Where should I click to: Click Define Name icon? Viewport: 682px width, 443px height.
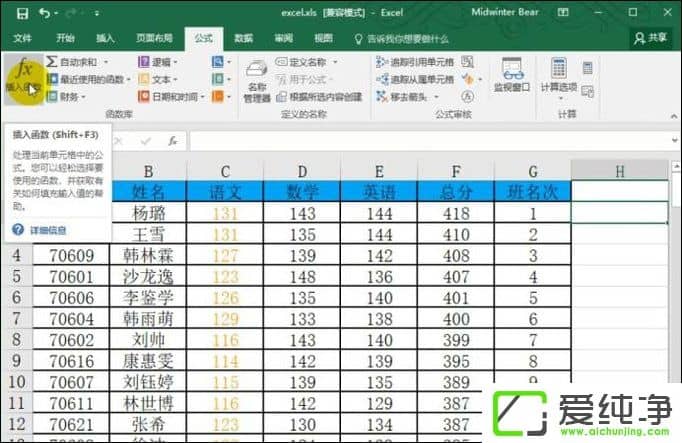click(281, 62)
